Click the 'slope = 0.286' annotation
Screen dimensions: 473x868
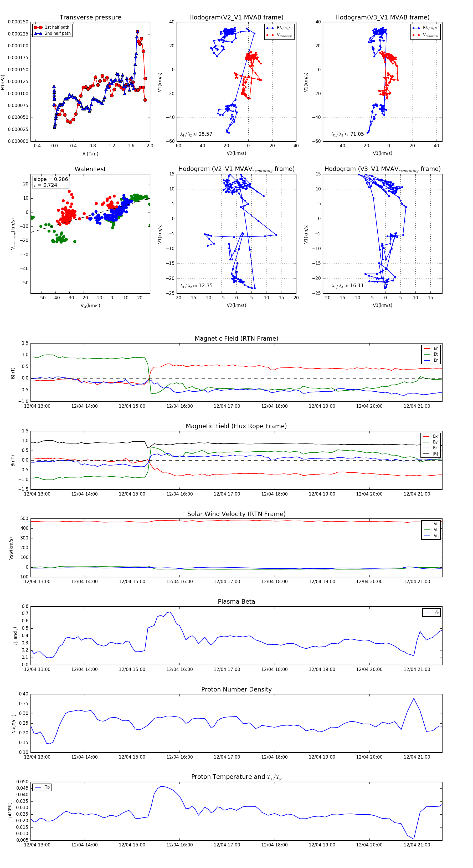pos(51,179)
